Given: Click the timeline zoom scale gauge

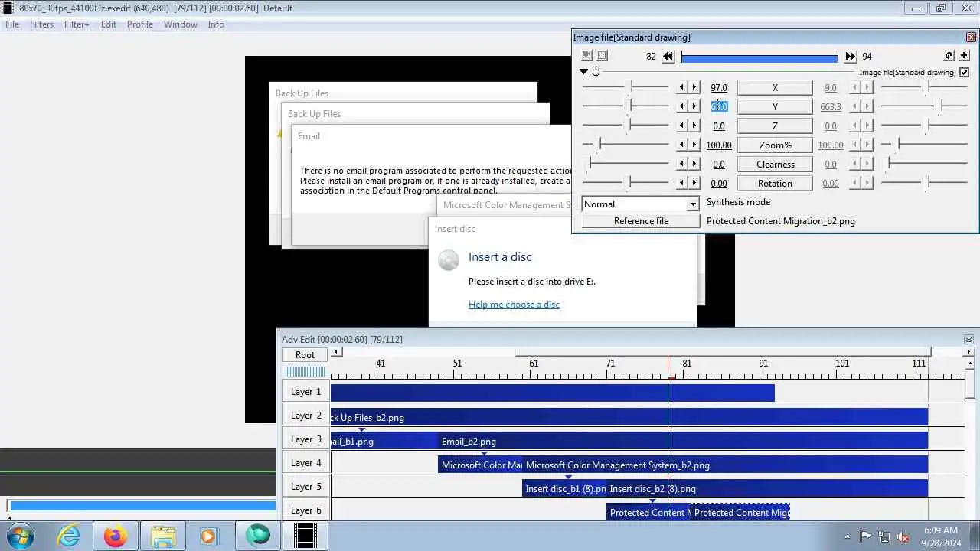Looking at the screenshot, I should click(305, 372).
